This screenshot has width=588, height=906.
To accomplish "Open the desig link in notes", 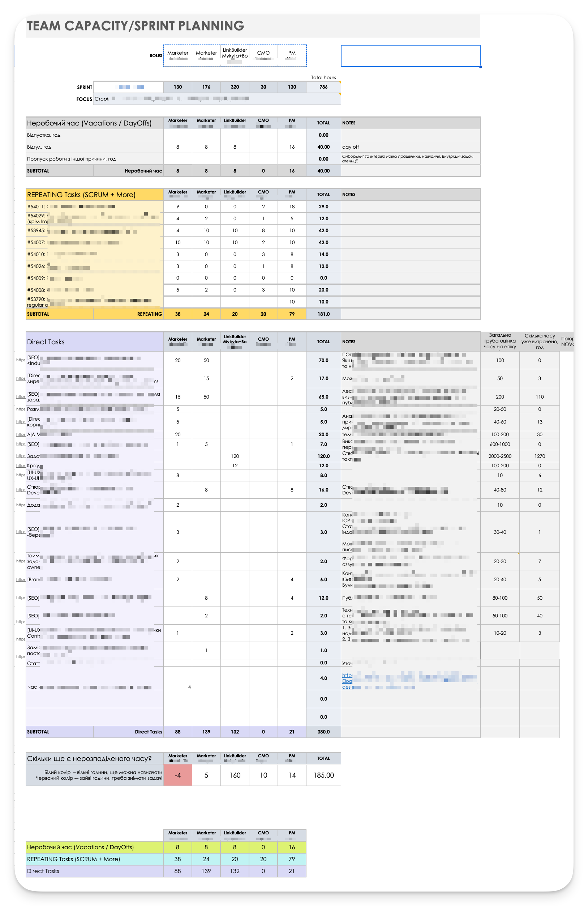I will tap(348, 687).
